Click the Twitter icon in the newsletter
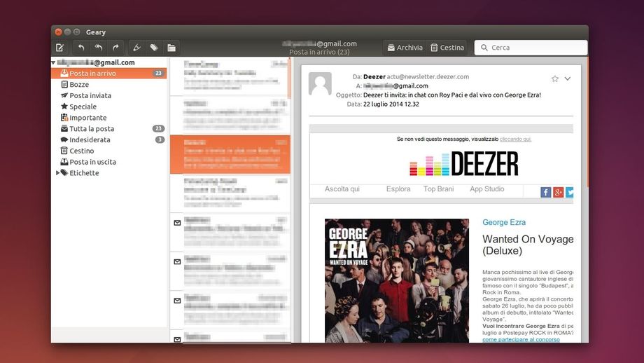This screenshot has height=363, width=644. click(x=569, y=193)
